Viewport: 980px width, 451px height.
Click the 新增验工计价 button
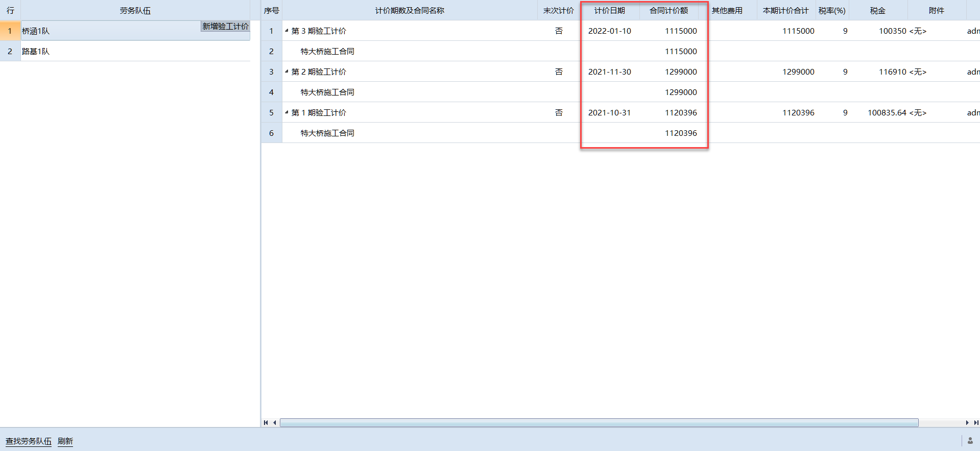coord(225,27)
